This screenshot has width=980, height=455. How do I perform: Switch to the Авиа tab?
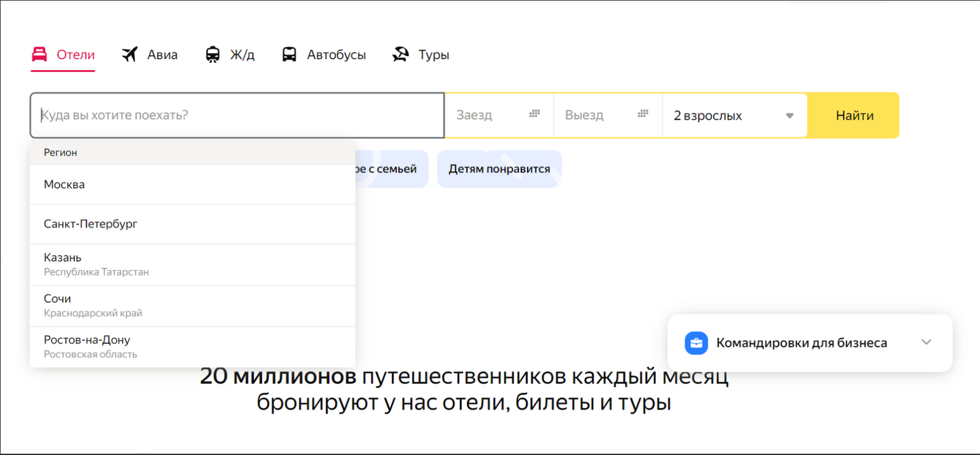tap(150, 55)
